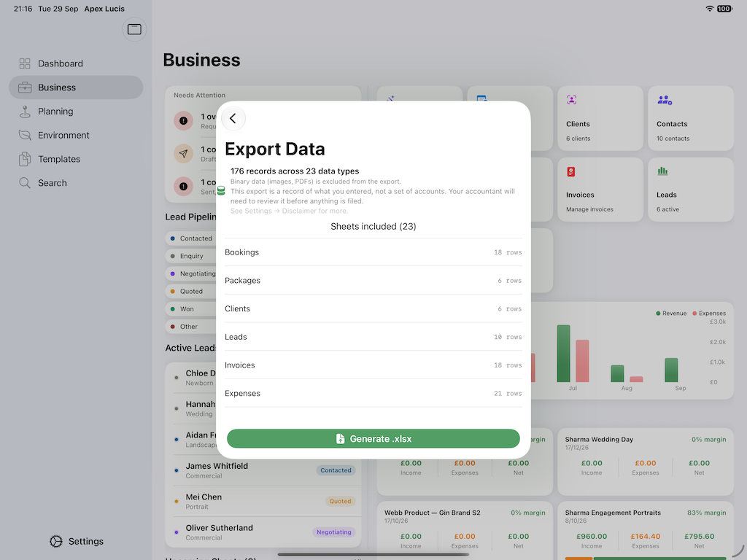Viewport: 747px width, 560px height.
Task: Toggle the sidebar panel icon
Action: 134,29
